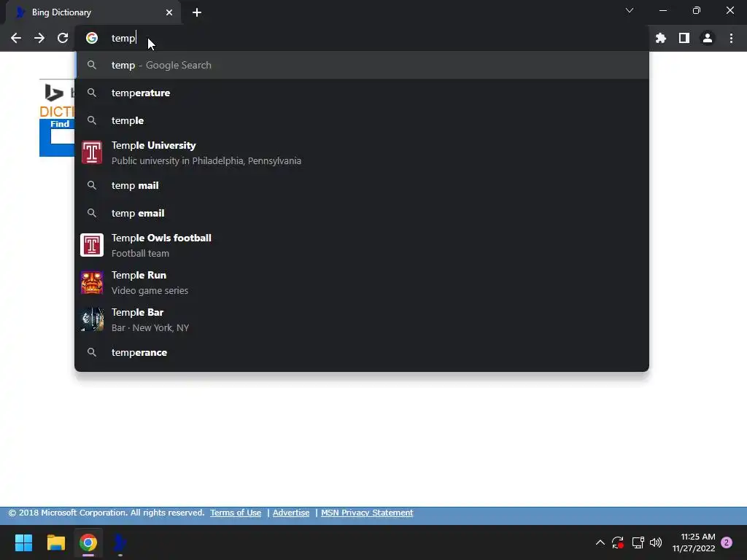Reload the current page
This screenshot has height=560, width=747.
(x=63, y=38)
